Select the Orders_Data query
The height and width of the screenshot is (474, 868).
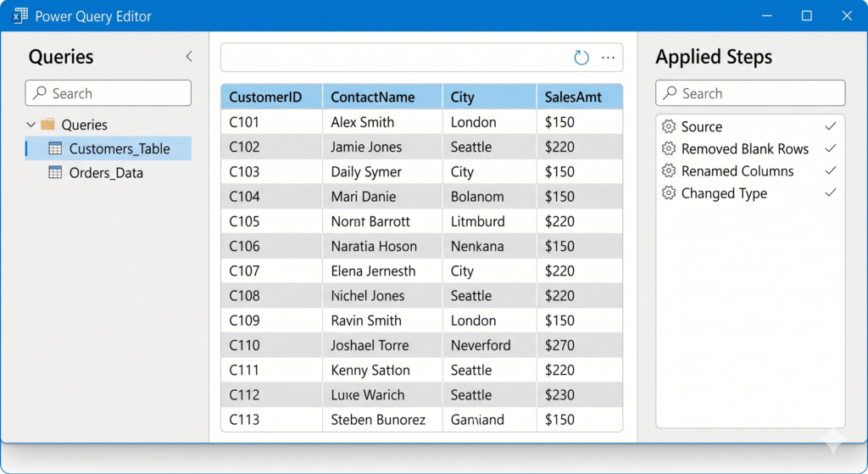[108, 173]
